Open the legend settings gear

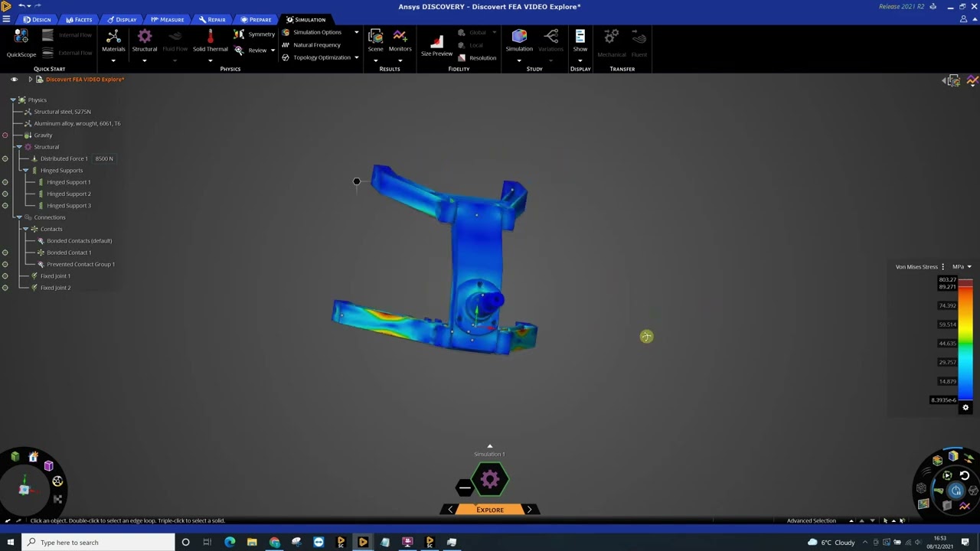pyautogui.click(x=965, y=408)
